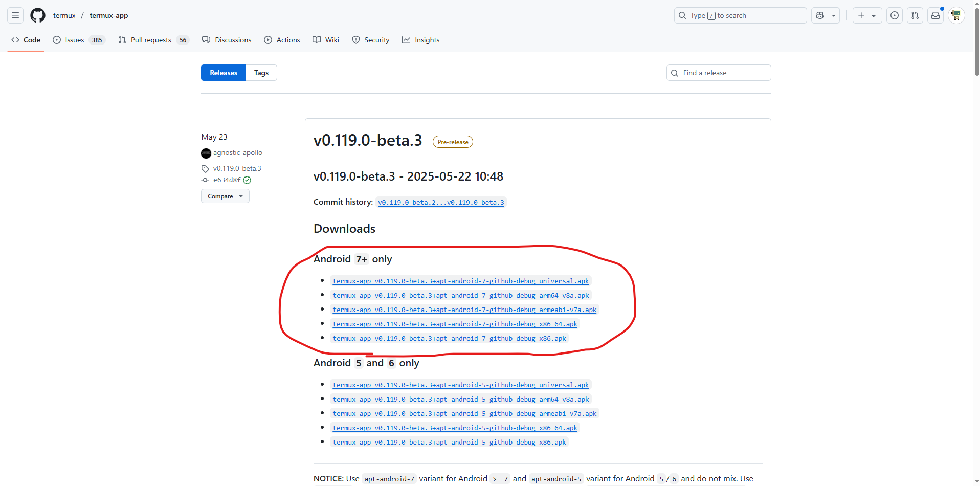Open the user avatar menu
Screen dimensions: 980x486
(x=956, y=15)
